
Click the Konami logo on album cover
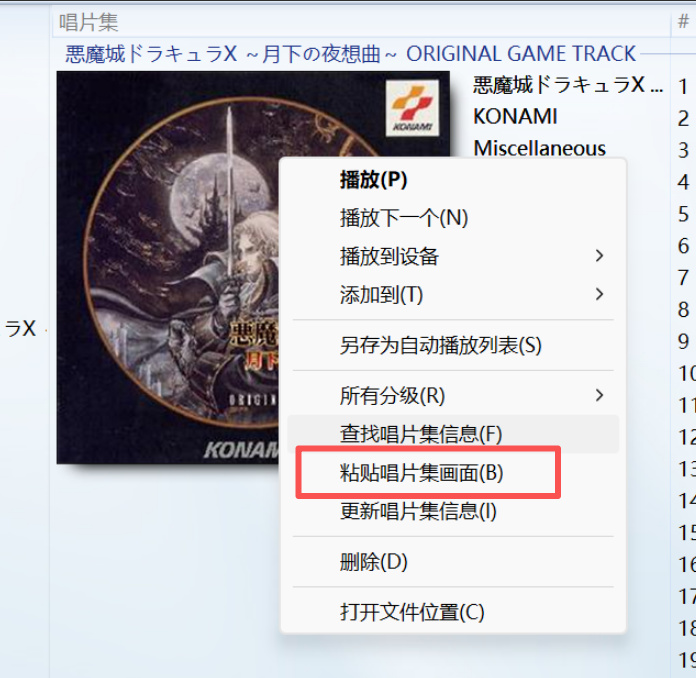coord(412,108)
